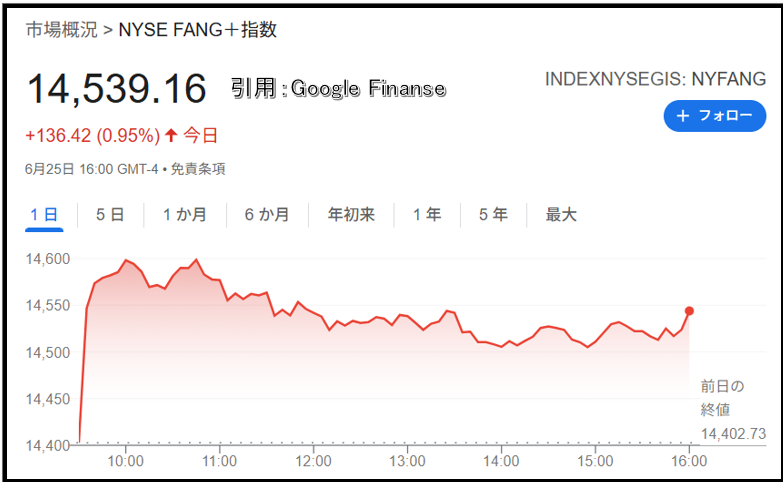Click the 前日の終値 previous close label
Screen dimensions: 783x482
click(x=722, y=398)
